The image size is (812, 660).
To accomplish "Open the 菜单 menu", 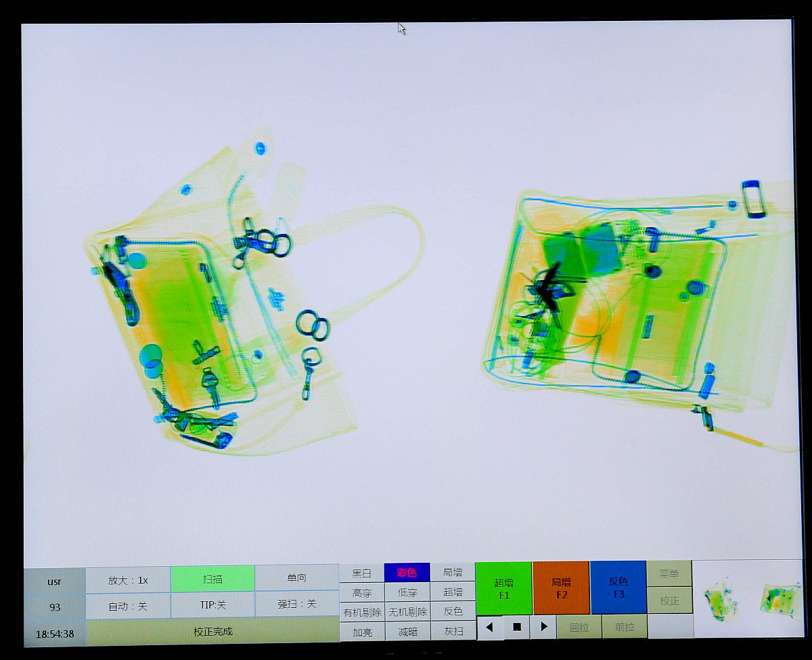I will (x=669, y=573).
